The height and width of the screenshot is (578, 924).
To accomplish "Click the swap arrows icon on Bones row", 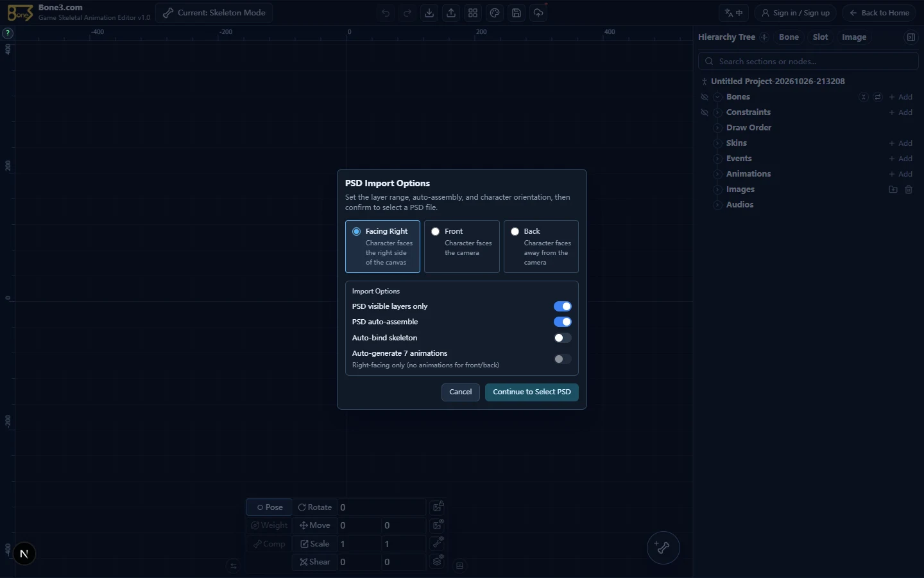I will pyautogui.click(x=878, y=97).
